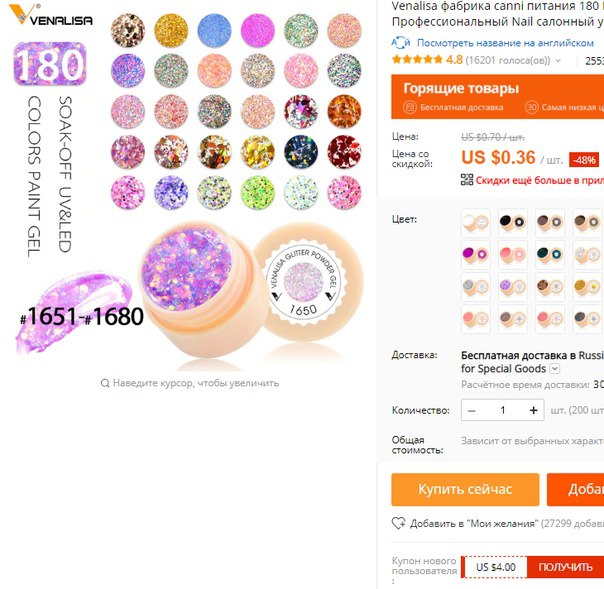Viewport: 604px width, 589px height.
Task: Click 'ПОЛУЧИТЬ' to claim the new user coupon
Action: [x=565, y=567]
